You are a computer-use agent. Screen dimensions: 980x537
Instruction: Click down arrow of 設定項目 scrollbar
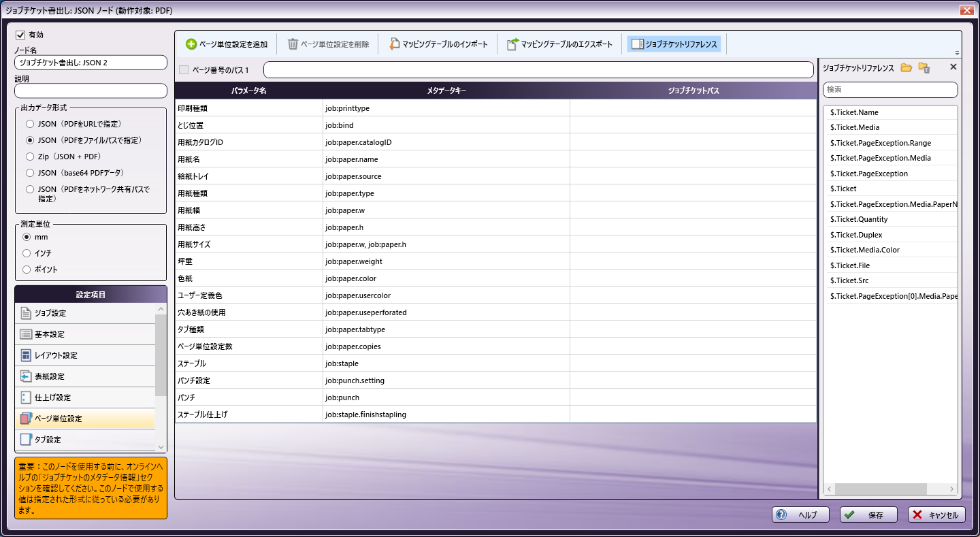161,447
